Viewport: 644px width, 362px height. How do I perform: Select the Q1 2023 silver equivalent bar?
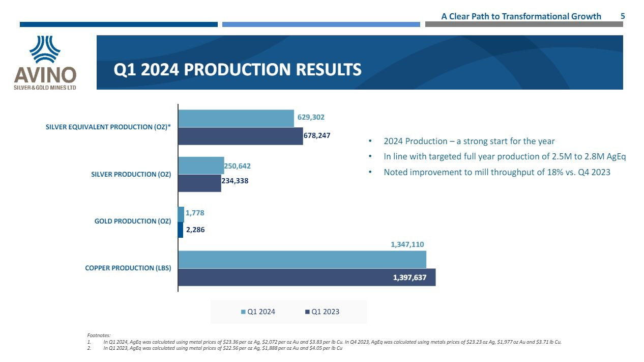[241, 136]
